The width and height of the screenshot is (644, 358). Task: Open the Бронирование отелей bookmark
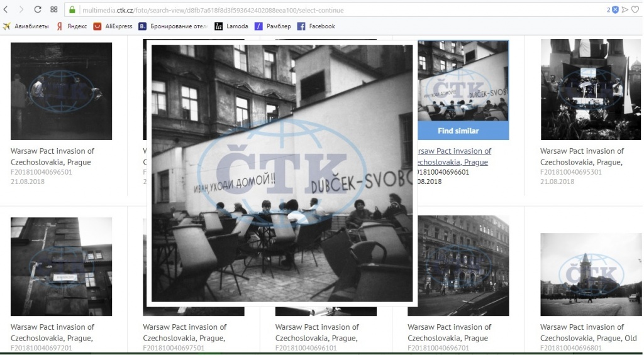(x=174, y=26)
